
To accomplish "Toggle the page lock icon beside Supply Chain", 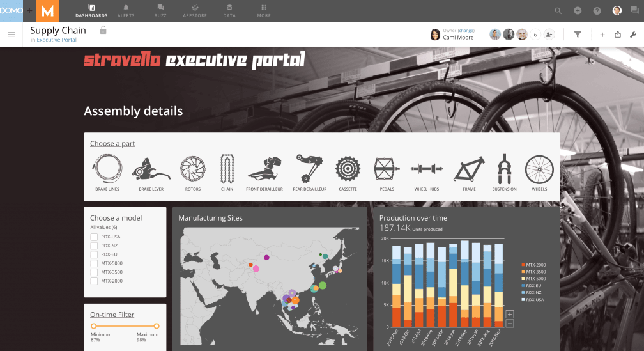I will 103,30.
